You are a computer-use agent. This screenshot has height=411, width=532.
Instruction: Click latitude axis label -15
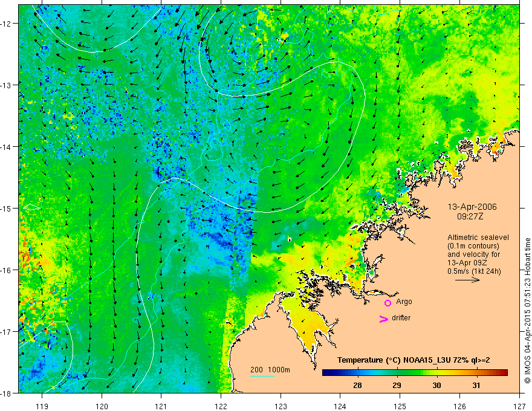click(7, 208)
